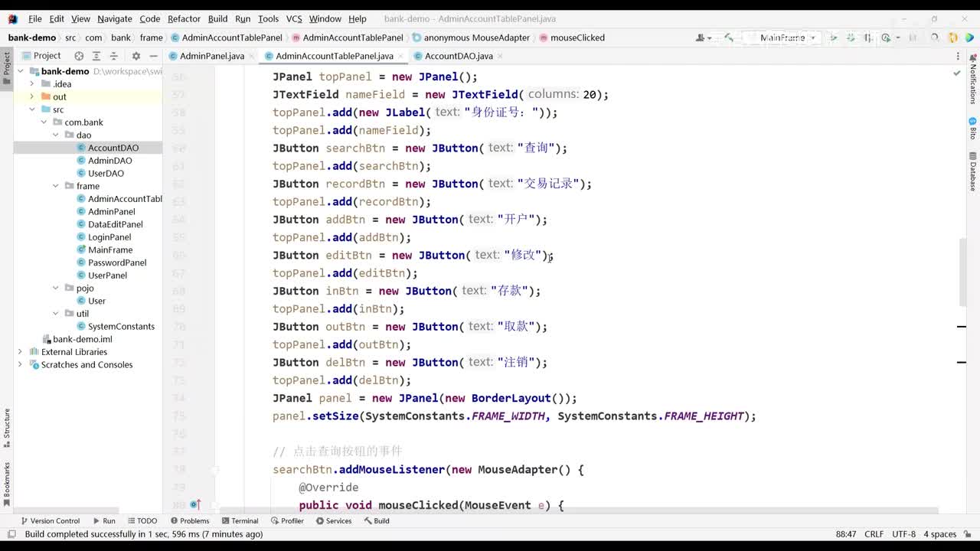Image resolution: width=980 pixels, height=551 pixels.
Task: Collapse the dao package
Action: pos(55,135)
